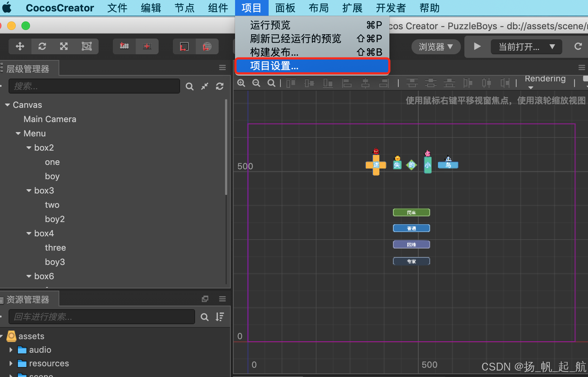
Task: Toggle center position mode button
Action: coord(147,46)
